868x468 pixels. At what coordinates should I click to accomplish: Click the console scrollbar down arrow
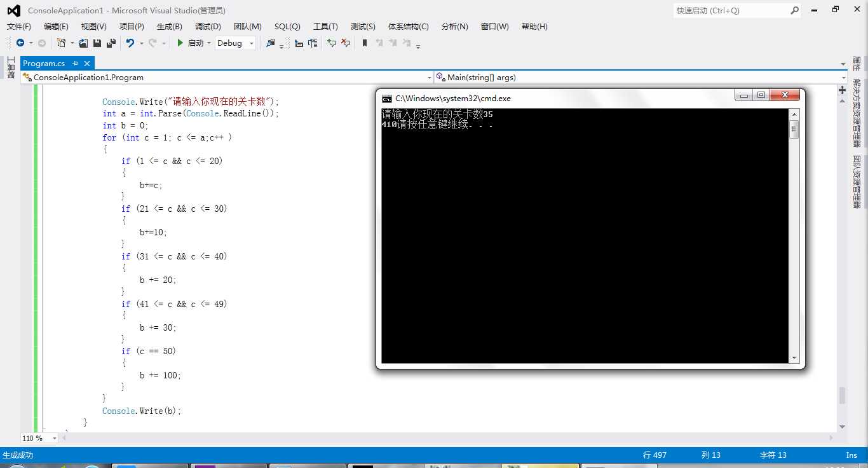794,358
